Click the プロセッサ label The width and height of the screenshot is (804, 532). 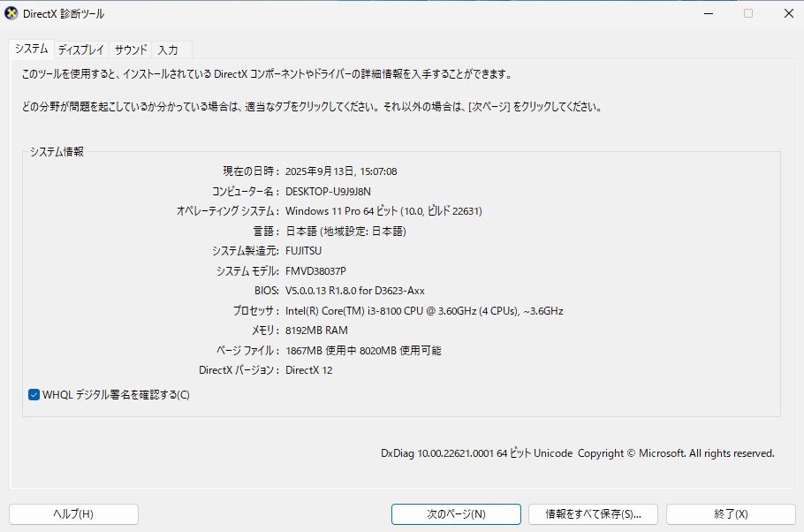click(256, 311)
